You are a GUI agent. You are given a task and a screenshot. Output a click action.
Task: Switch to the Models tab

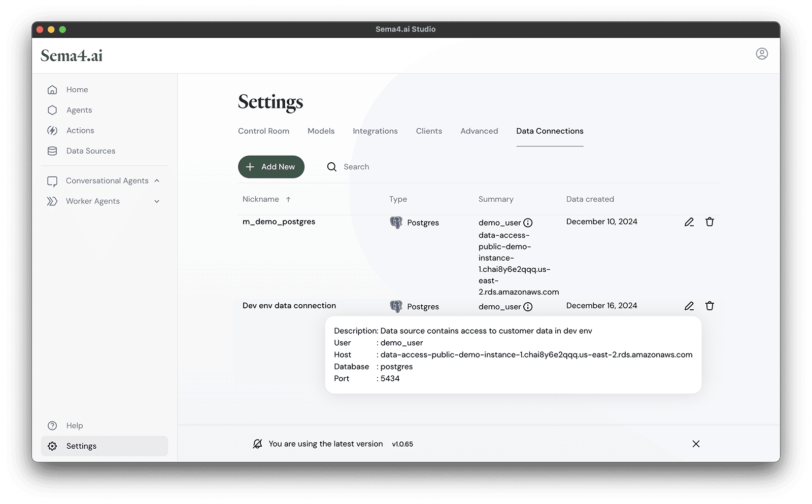pos(321,131)
